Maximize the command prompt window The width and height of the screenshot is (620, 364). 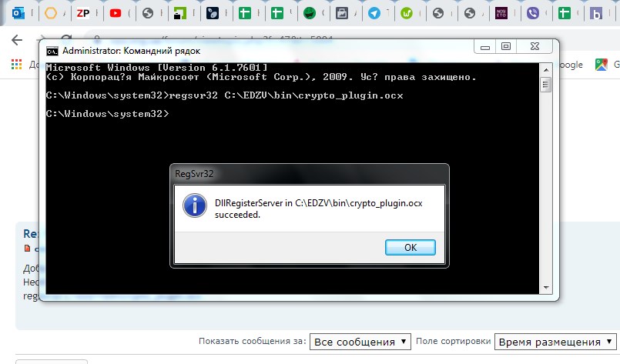pyautogui.click(x=506, y=47)
